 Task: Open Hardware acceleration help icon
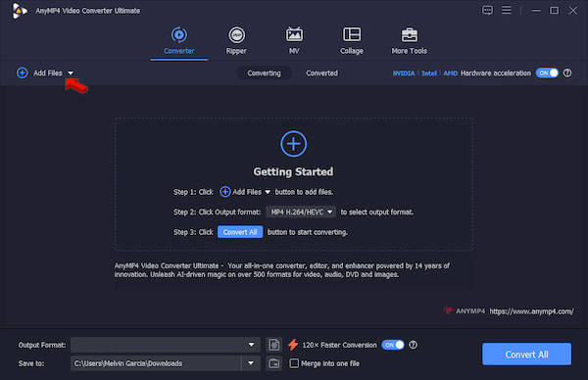click(567, 72)
